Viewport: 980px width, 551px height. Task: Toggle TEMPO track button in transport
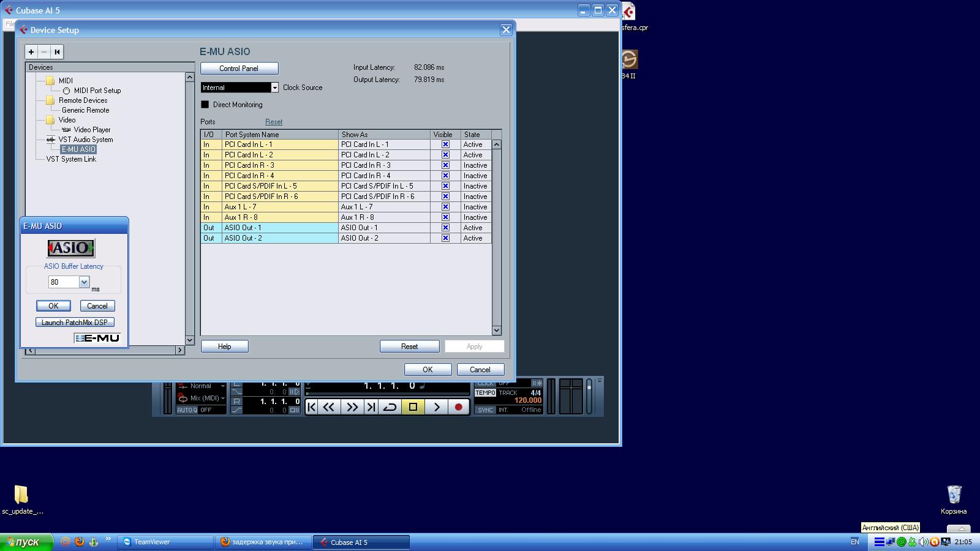click(485, 393)
